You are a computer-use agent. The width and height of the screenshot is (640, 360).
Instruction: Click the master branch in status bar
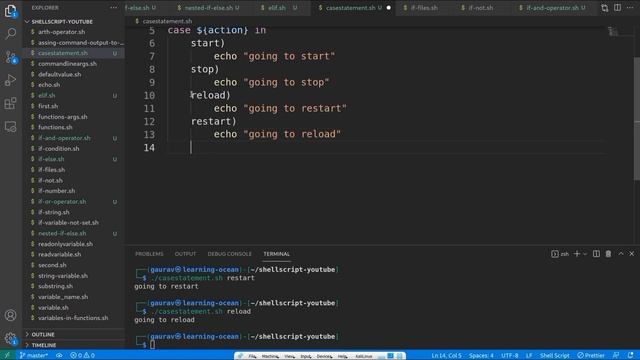pos(33,355)
